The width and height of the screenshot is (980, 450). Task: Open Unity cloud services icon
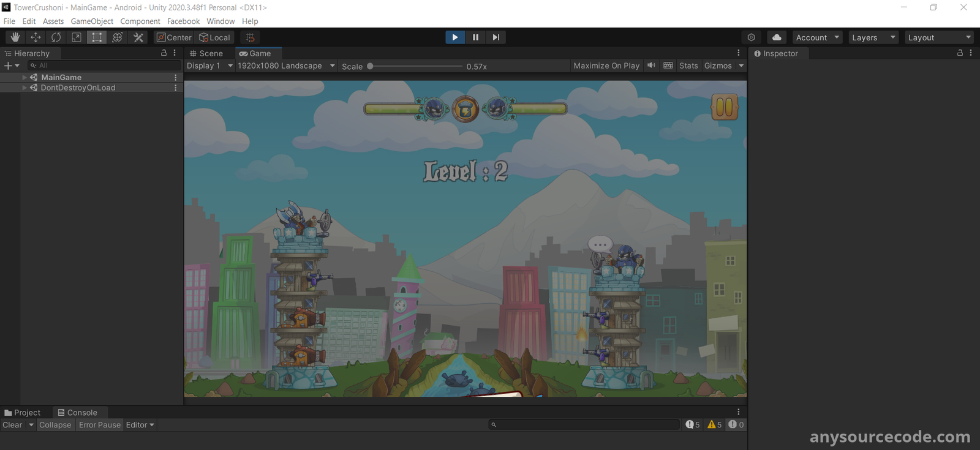click(777, 37)
